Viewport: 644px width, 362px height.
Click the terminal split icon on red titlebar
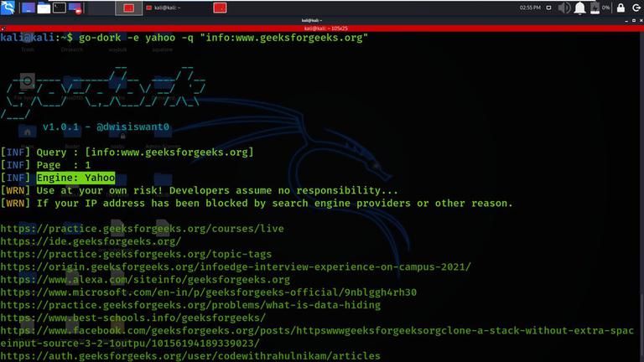tap(3, 28)
